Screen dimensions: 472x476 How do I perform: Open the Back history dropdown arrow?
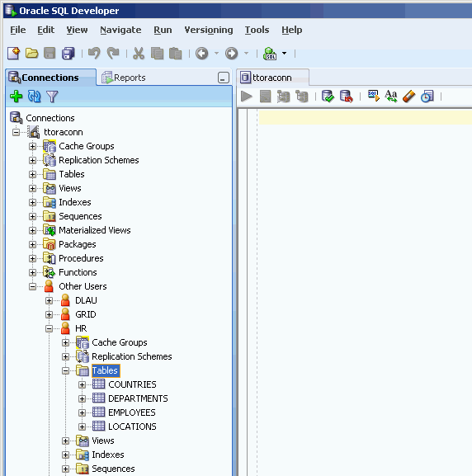point(216,53)
